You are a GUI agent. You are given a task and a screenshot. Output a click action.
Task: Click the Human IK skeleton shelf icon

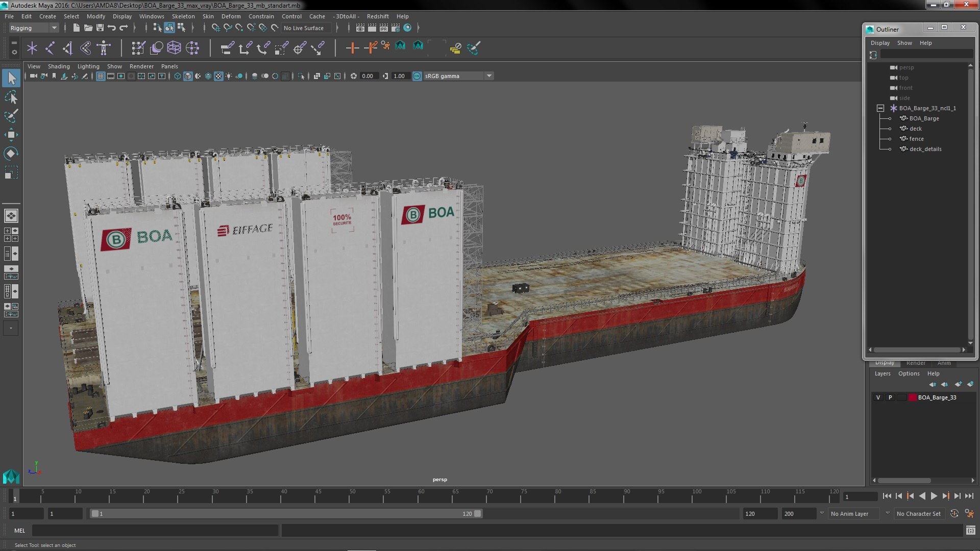[104, 48]
